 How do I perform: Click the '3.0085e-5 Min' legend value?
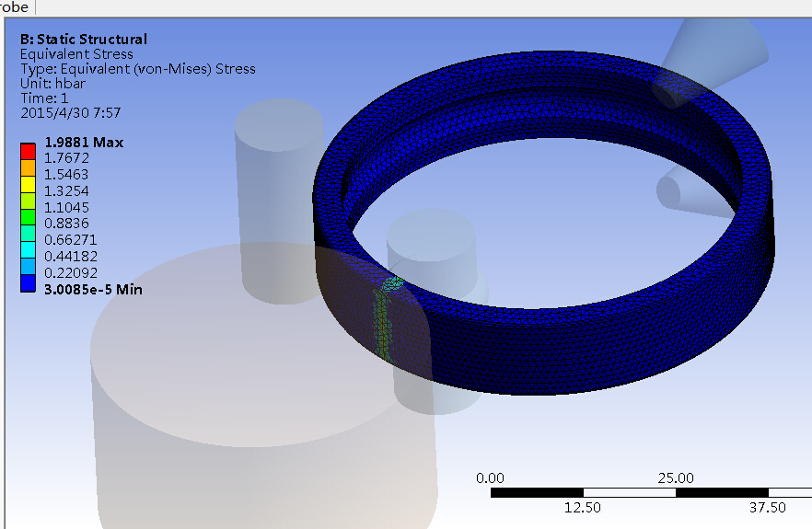[93, 290]
